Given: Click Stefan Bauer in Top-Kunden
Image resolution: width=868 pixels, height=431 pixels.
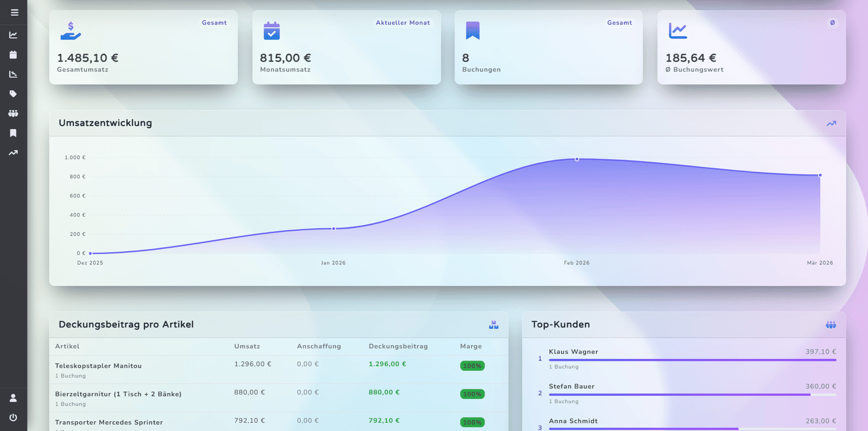Looking at the screenshot, I should (x=571, y=386).
